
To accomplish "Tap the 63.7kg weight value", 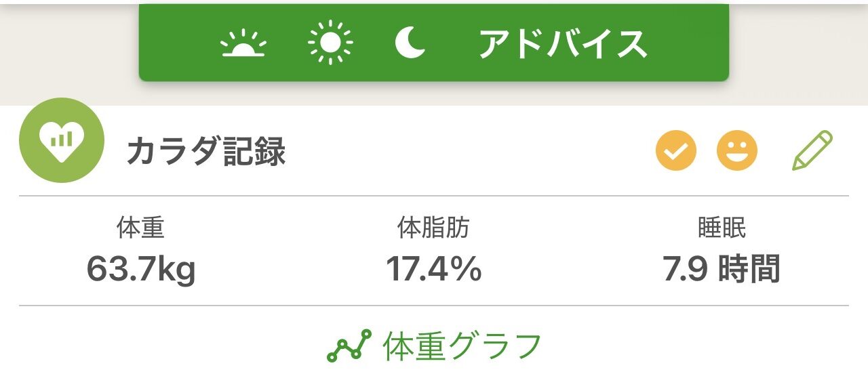I will coord(141,269).
